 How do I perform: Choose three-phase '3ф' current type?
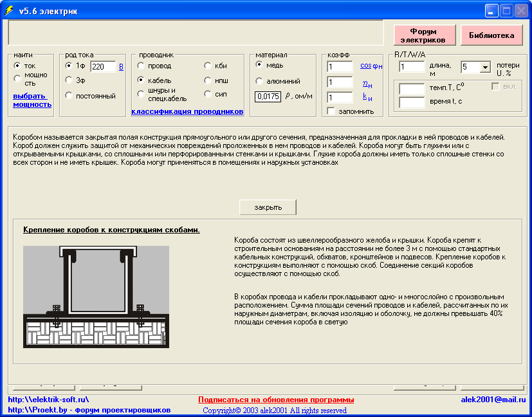point(69,80)
